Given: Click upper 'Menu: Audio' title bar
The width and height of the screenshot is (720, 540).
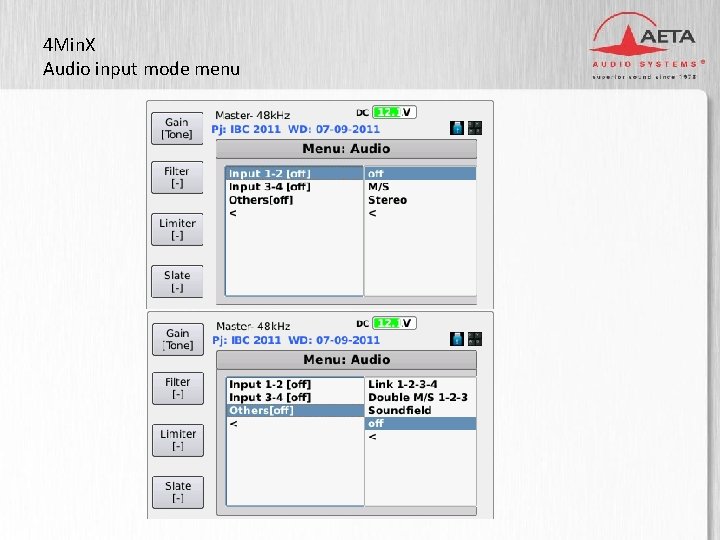Looking at the screenshot, I should tap(346, 149).
